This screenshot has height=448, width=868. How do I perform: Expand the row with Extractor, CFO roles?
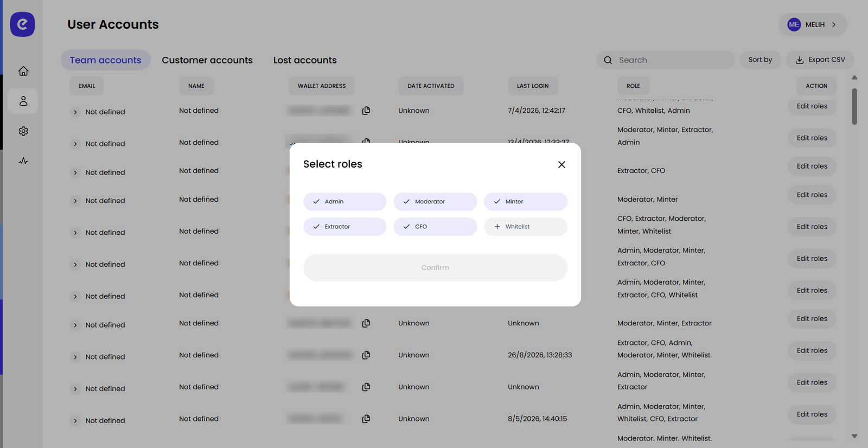(75, 172)
